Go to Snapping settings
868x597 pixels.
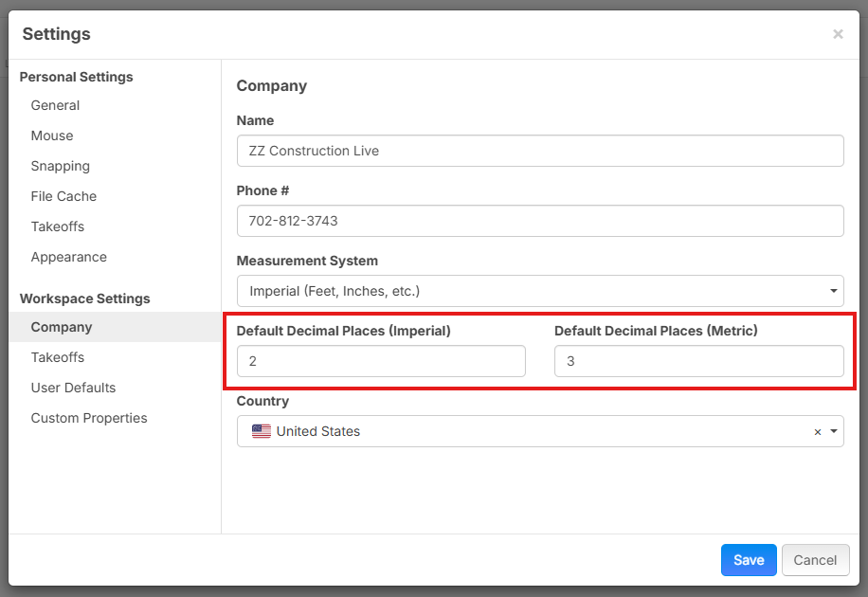[x=61, y=166]
